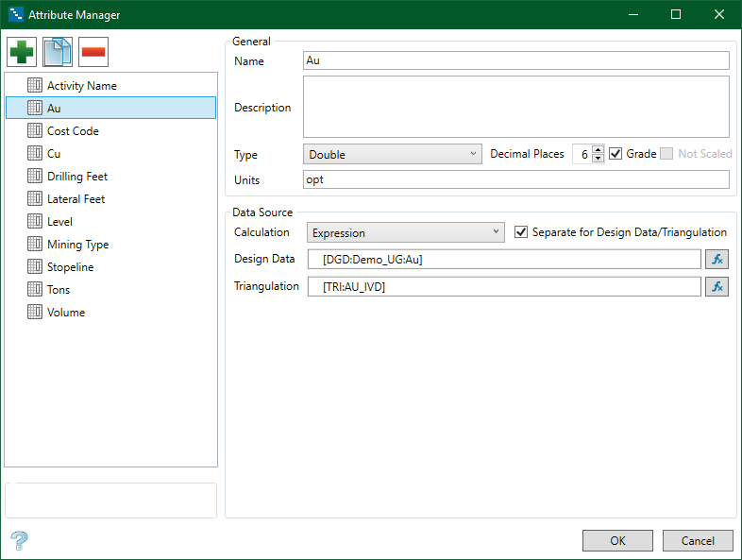Image resolution: width=742 pixels, height=560 pixels.
Task: Select the Drilling Feet attribute
Action: click(77, 177)
